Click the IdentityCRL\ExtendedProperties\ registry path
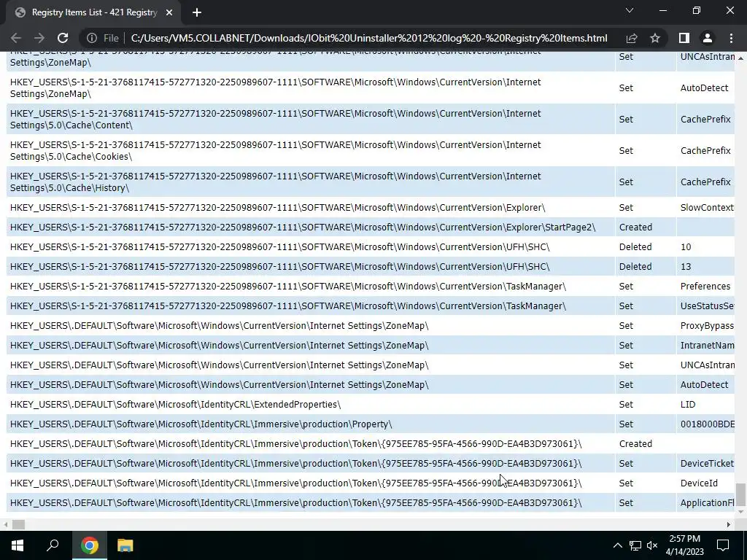The width and height of the screenshot is (747, 560). [x=175, y=404]
